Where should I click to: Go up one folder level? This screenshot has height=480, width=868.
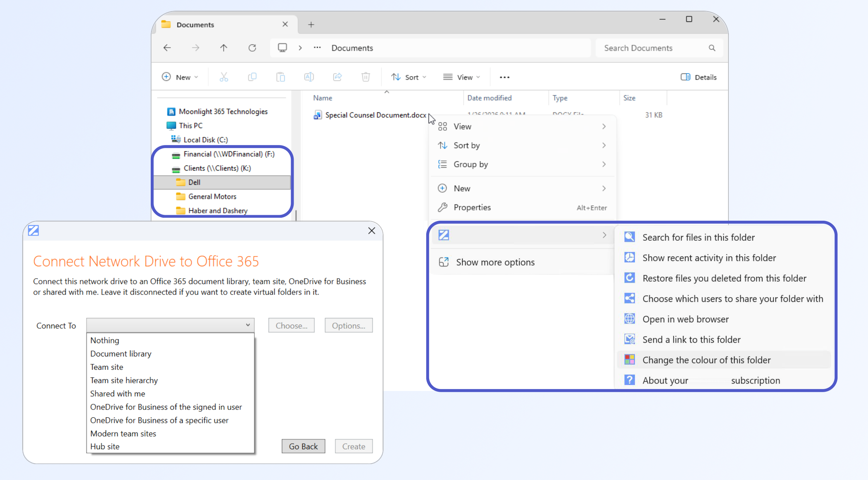tap(223, 48)
